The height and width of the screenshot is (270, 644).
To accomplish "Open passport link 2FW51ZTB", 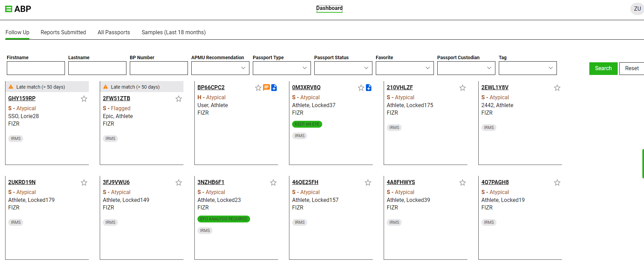I will [x=117, y=99].
